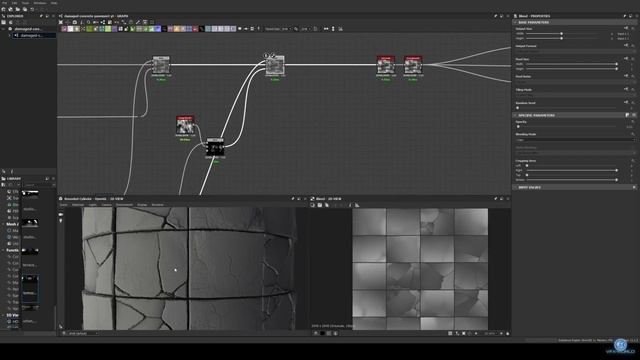Viewport: 640px width, 360px height.
Task: Click the white Uniform Color node icon
Action: (70, 29)
